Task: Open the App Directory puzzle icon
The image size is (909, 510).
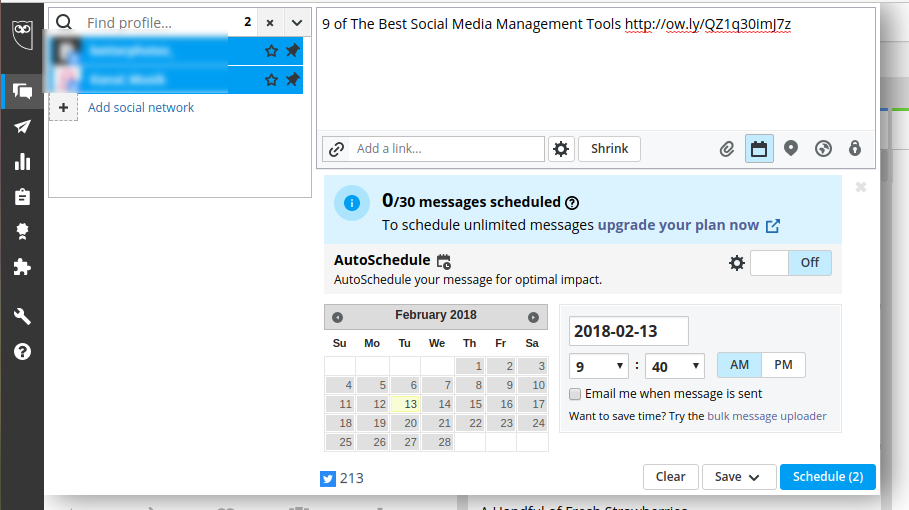Action: coord(22,267)
